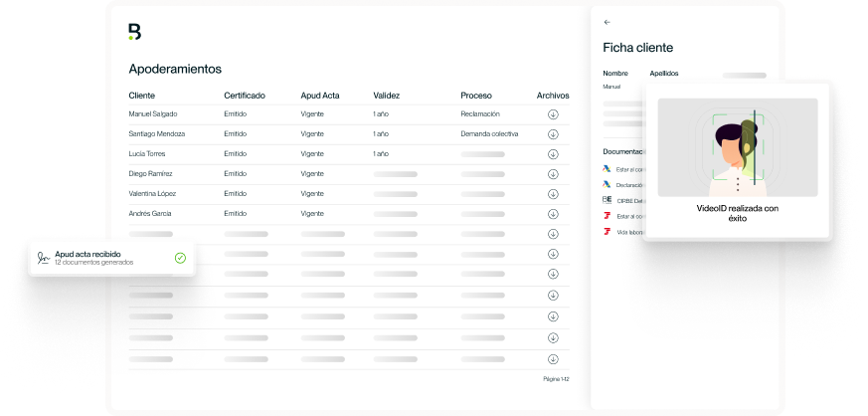Click the VideoID verification face thumbnail

click(738, 147)
